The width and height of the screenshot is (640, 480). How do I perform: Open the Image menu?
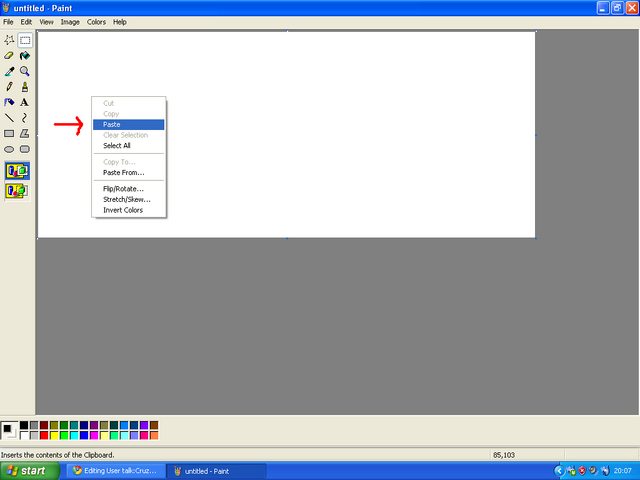pos(70,22)
